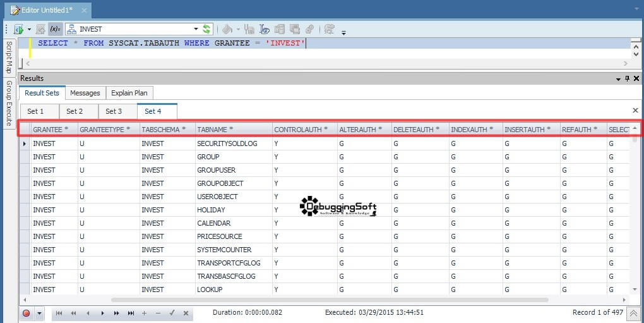Select the SECURITYSOLDLOG table name cell

[234, 143]
